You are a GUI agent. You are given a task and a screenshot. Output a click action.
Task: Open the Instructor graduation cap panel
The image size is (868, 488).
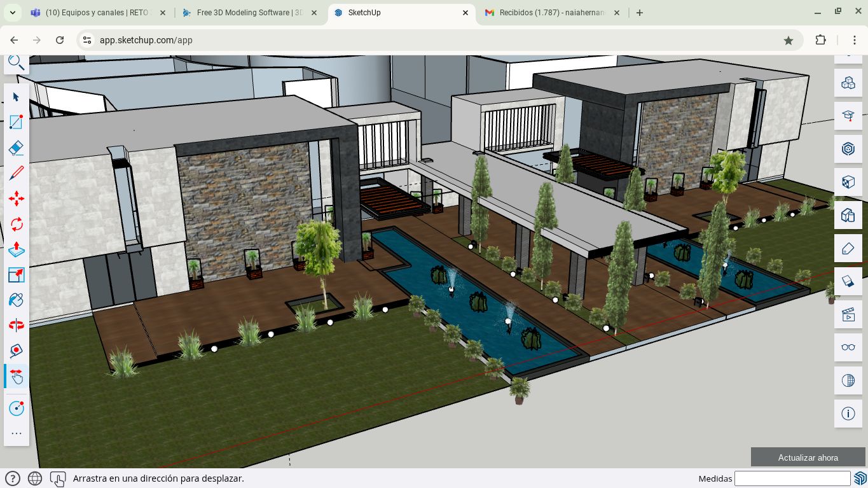click(x=848, y=116)
